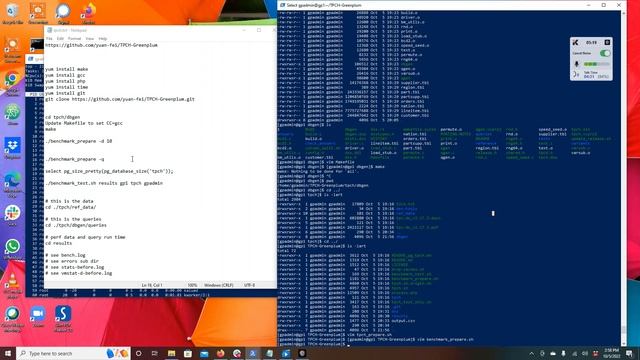The image size is (640, 360).
Task: Open Mail from the taskbar
Action: [x=204, y=353]
